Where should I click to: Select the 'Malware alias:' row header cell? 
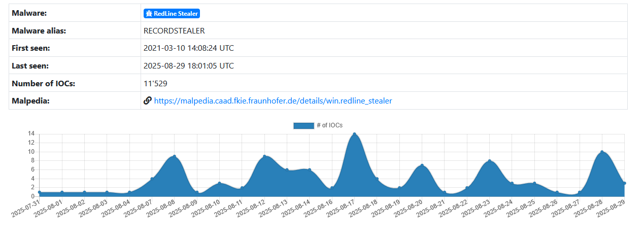pos(75,30)
